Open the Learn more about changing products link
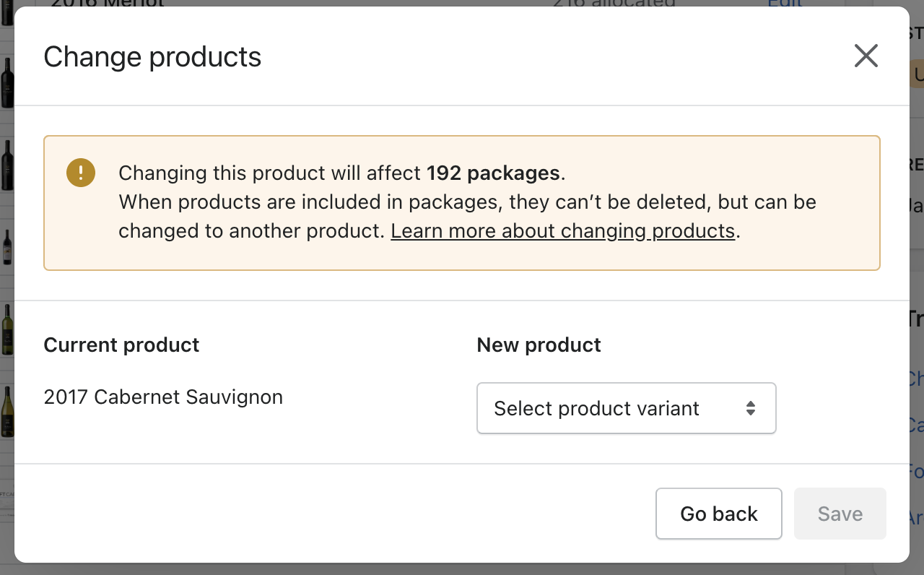This screenshot has width=924, height=575. pyautogui.click(x=562, y=231)
